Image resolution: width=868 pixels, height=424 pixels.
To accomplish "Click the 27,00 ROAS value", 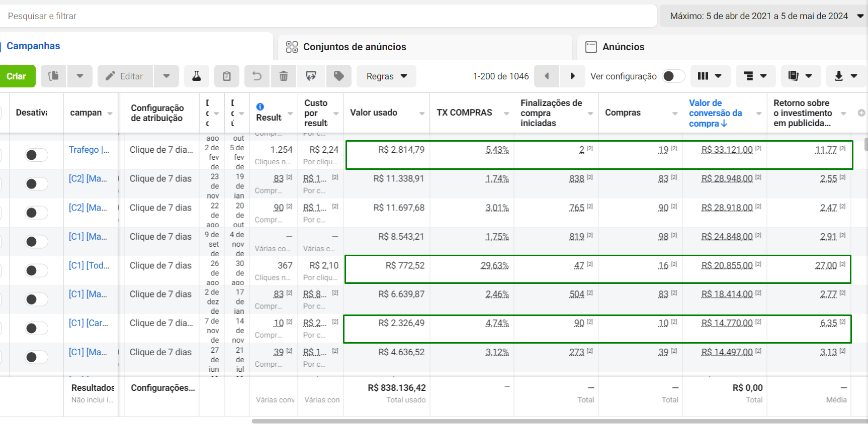I will [x=826, y=265].
